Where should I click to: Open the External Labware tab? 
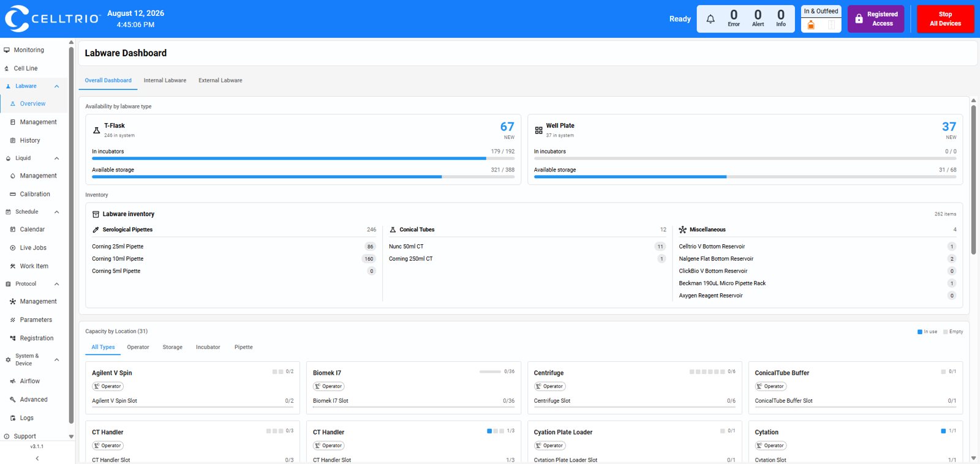221,80
